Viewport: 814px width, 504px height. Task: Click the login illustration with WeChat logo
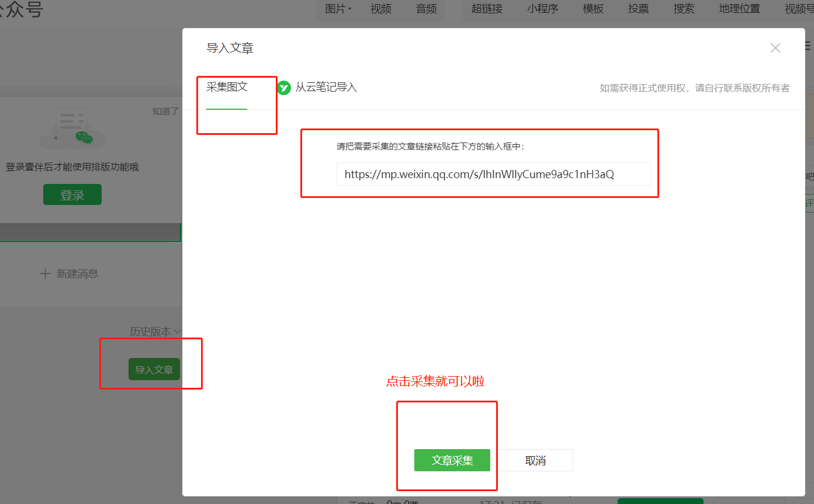72,128
